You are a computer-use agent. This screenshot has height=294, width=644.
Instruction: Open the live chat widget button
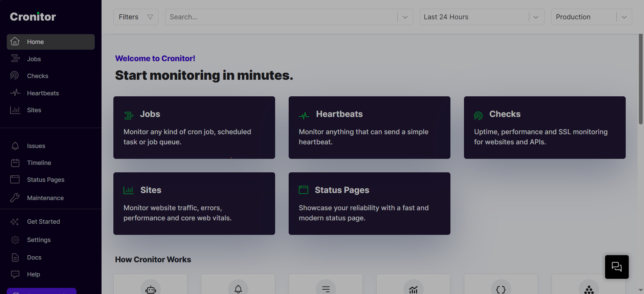[x=617, y=267]
